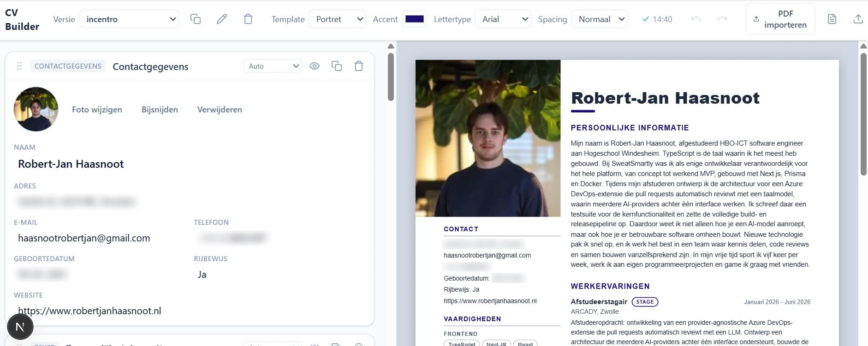The width and height of the screenshot is (868, 346).
Task: Click the FRONTEND subheading in preview
Action: tap(460, 334)
